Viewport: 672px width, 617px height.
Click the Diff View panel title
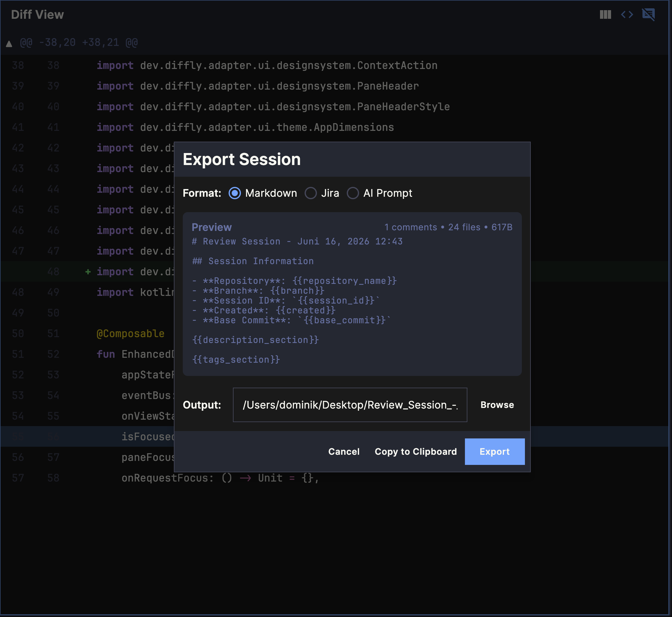pos(37,15)
